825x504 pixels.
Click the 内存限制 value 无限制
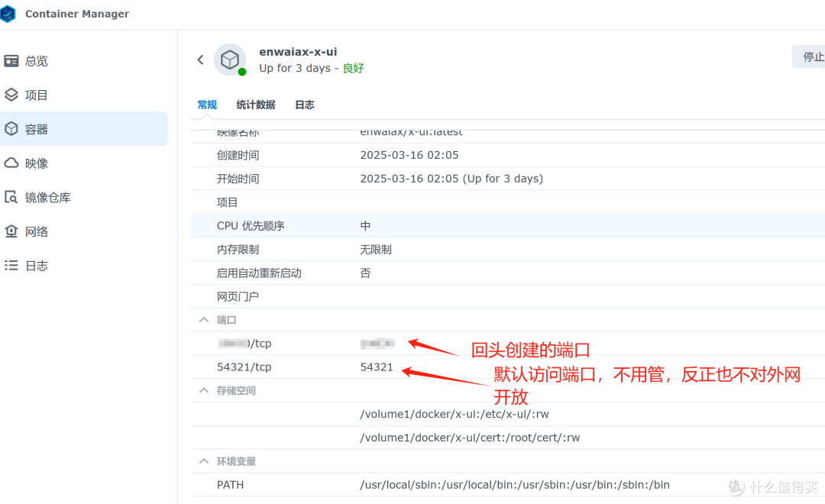(x=376, y=250)
